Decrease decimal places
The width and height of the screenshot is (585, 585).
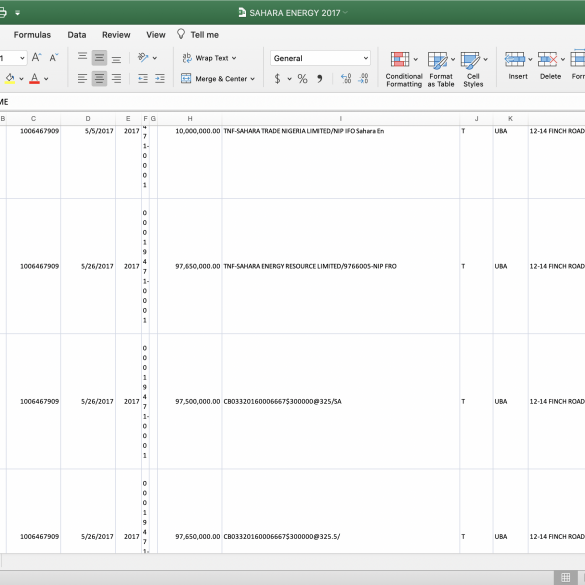tap(363, 78)
